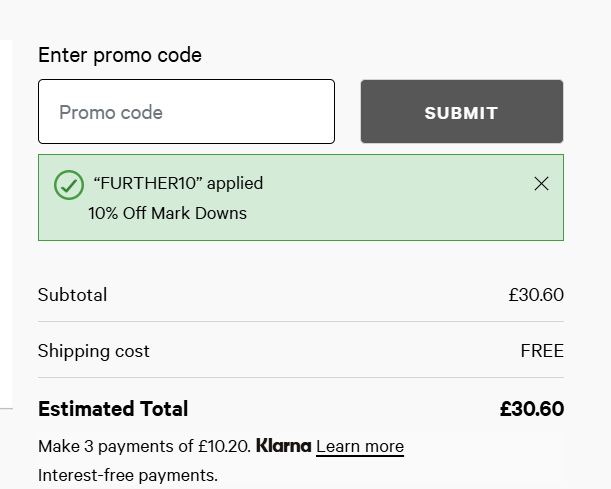Click the Subtotal label
This screenshot has height=489, width=611.
tap(72, 295)
